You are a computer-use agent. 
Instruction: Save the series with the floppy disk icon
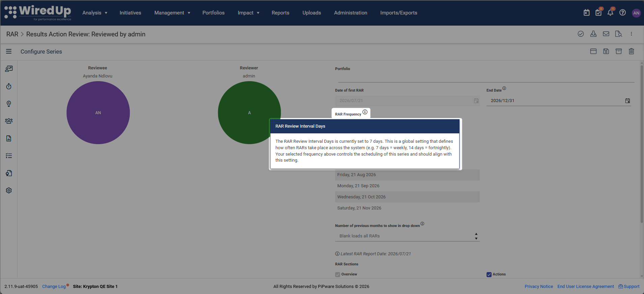click(x=606, y=52)
